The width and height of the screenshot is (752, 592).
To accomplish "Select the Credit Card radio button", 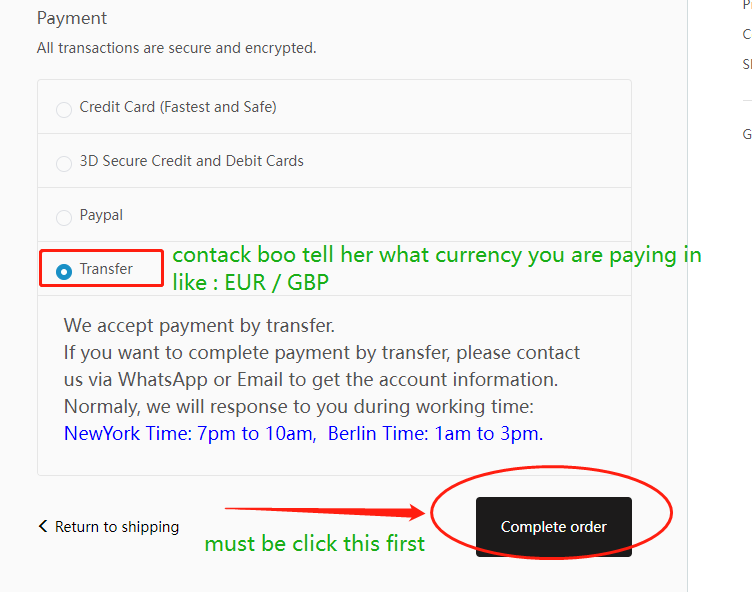I will (x=64, y=109).
